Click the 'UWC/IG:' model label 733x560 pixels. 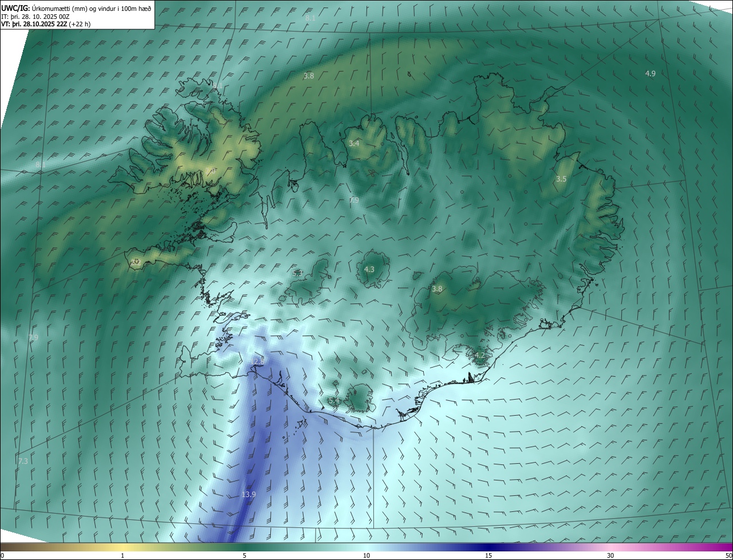(15, 8)
